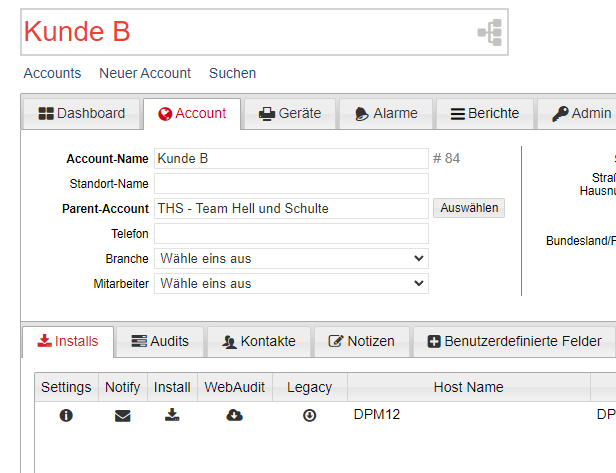Click the download icon under Install column

171,415
